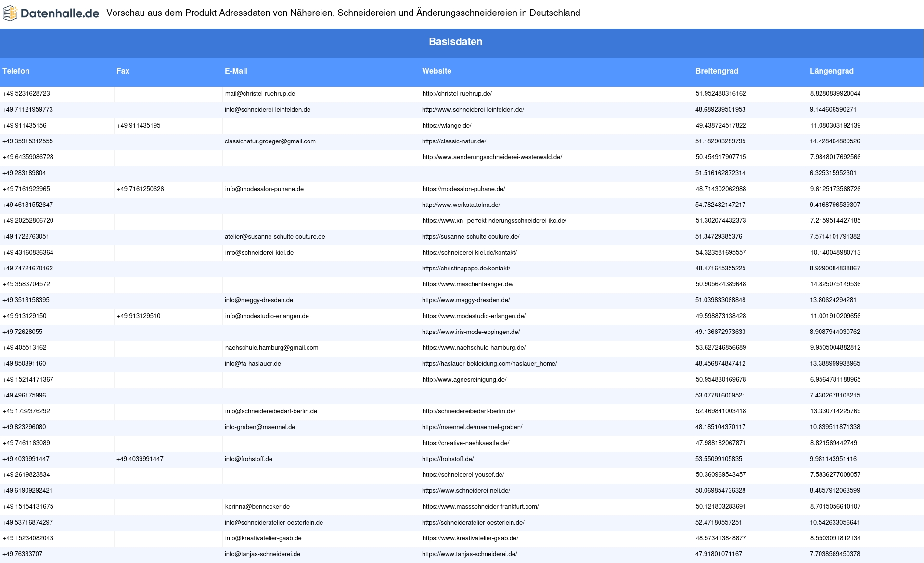Select website http://www.agnesreinigung.de/
Viewport: 924px width, 563px height.
[x=464, y=380]
